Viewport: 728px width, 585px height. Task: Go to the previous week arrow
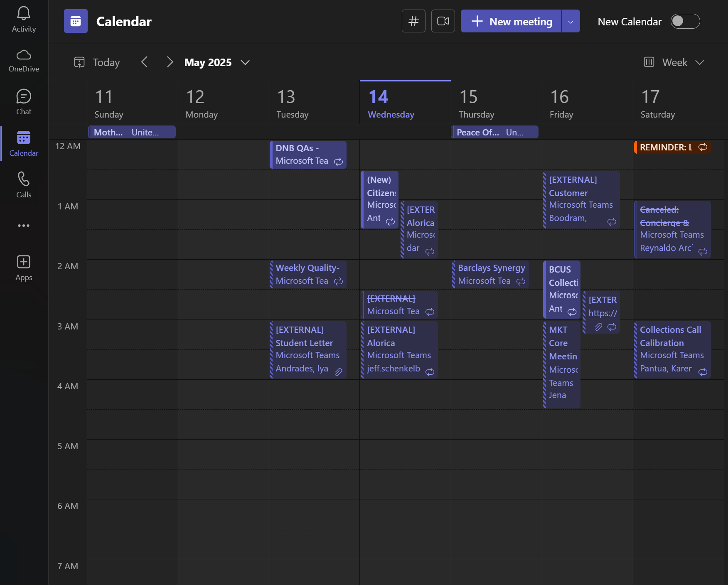145,62
